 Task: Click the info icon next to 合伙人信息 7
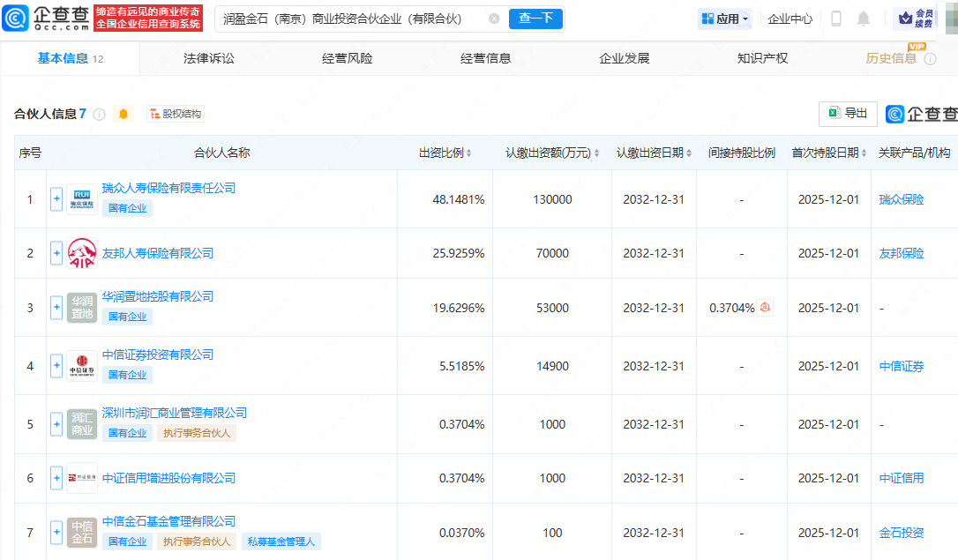click(x=100, y=115)
